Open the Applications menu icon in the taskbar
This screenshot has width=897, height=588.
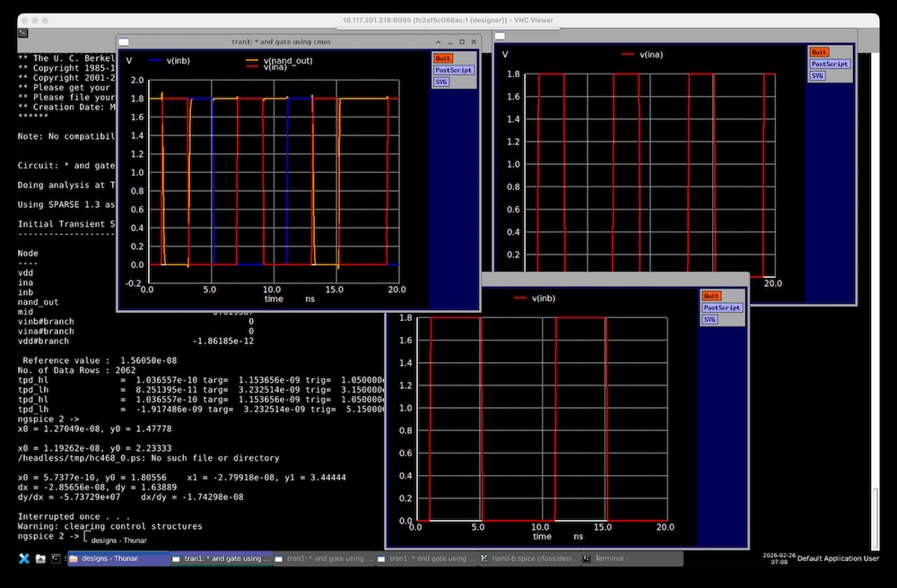(x=24, y=558)
